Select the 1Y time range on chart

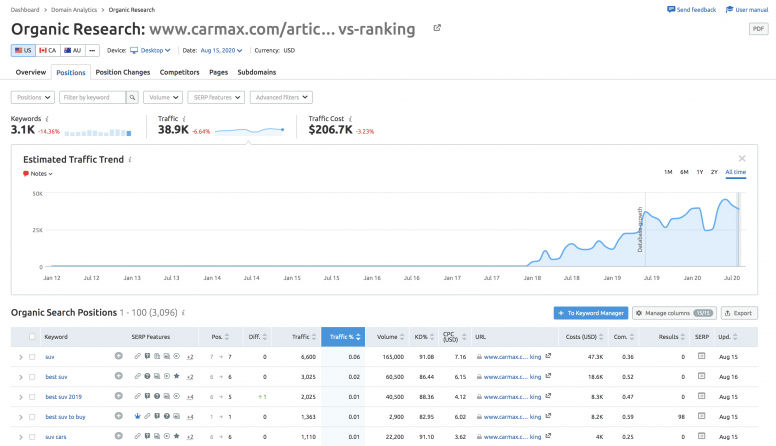699,172
